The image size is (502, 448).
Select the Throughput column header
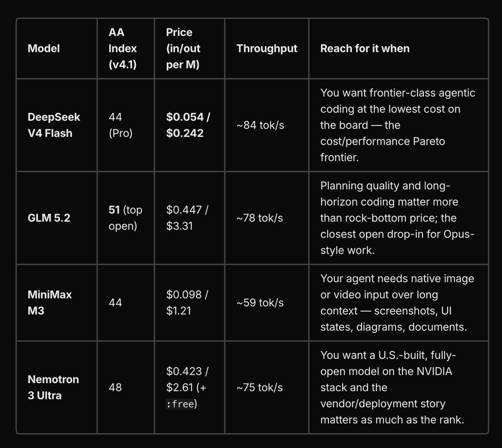click(266, 49)
